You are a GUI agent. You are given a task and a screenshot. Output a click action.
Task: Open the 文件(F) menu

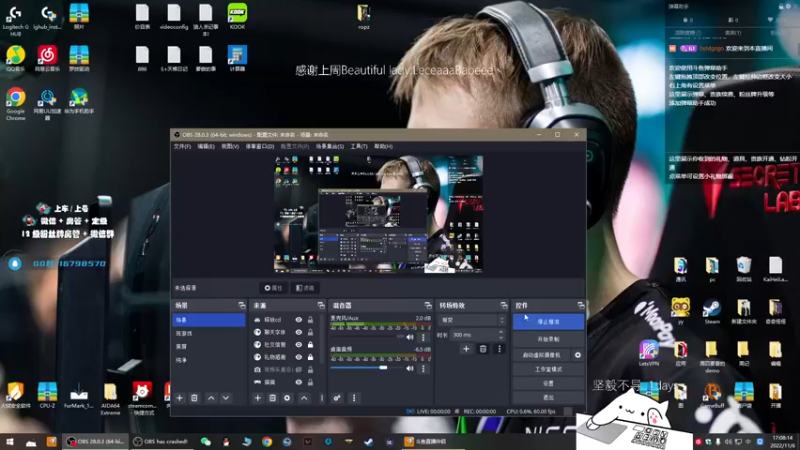tap(182, 146)
